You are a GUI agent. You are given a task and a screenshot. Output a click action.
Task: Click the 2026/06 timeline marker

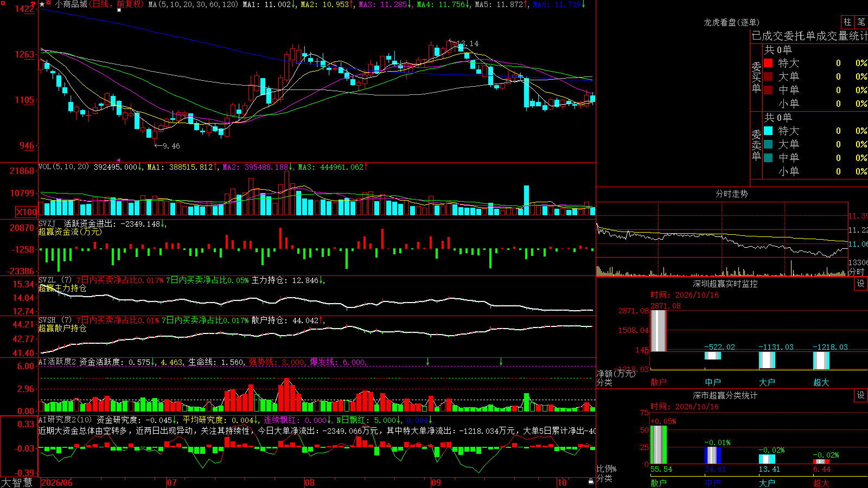[57, 483]
